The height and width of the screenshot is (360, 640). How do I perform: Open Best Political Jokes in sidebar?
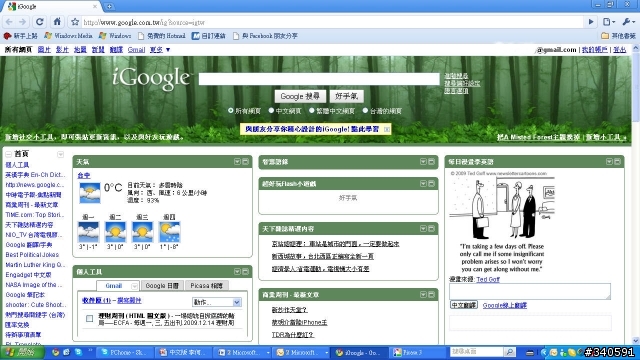pos(32,255)
